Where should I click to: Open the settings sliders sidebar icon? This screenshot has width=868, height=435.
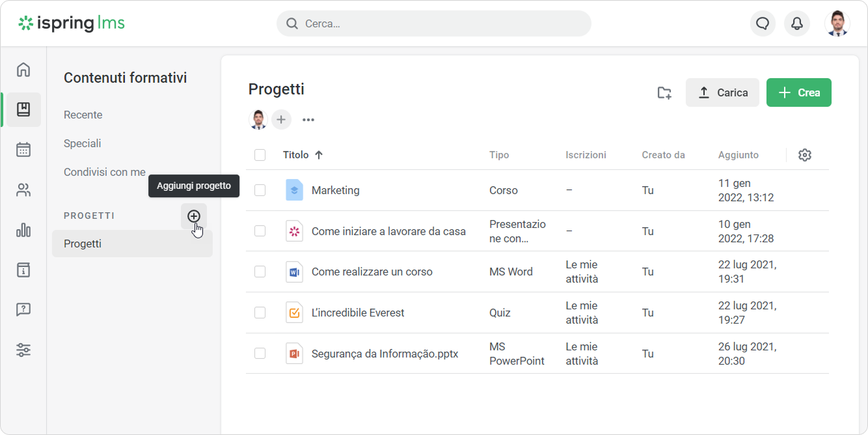tap(23, 350)
